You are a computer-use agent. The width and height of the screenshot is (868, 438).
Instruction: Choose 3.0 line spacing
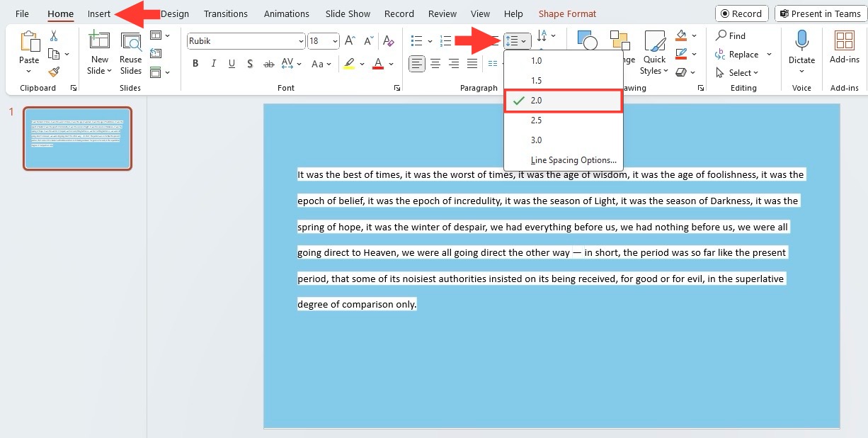pos(564,140)
